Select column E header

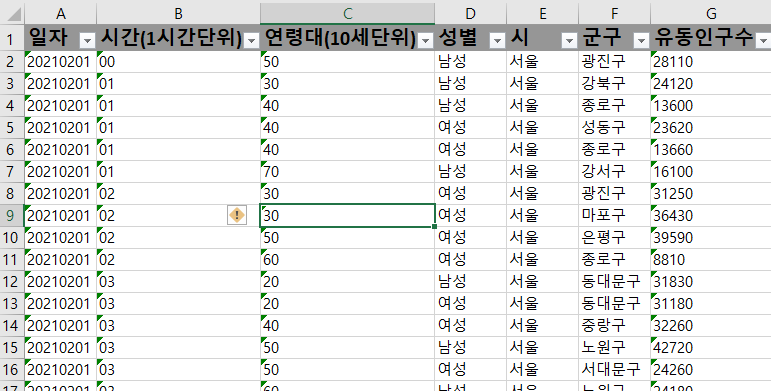[x=542, y=14]
